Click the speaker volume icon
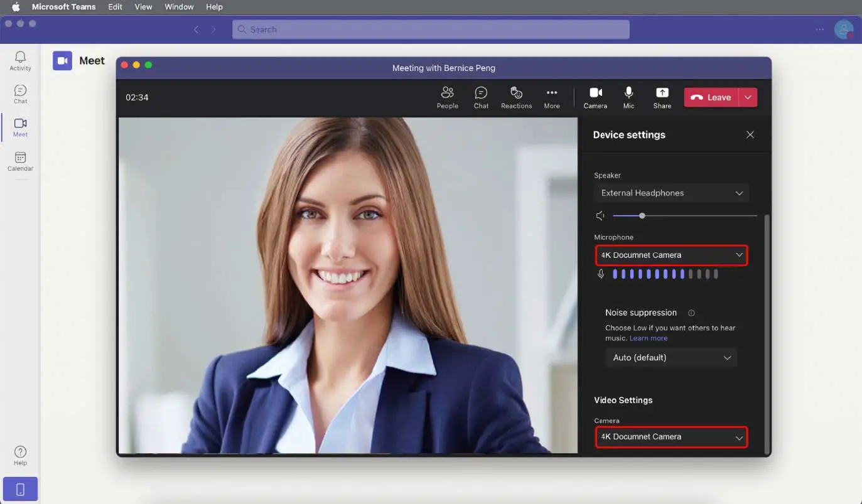This screenshot has width=862, height=504. (x=601, y=216)
